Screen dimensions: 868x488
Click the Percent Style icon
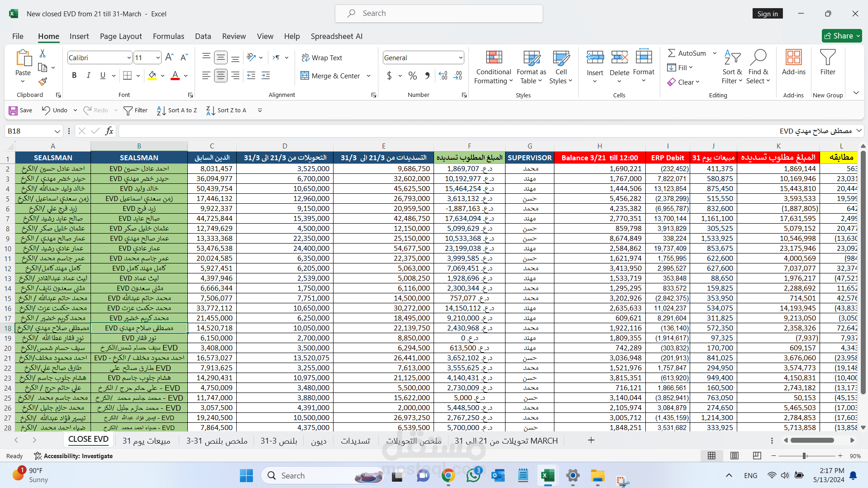412,76
